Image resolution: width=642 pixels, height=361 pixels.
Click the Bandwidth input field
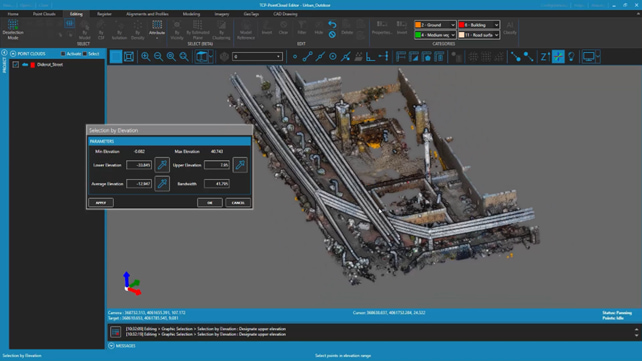point(217,184)
